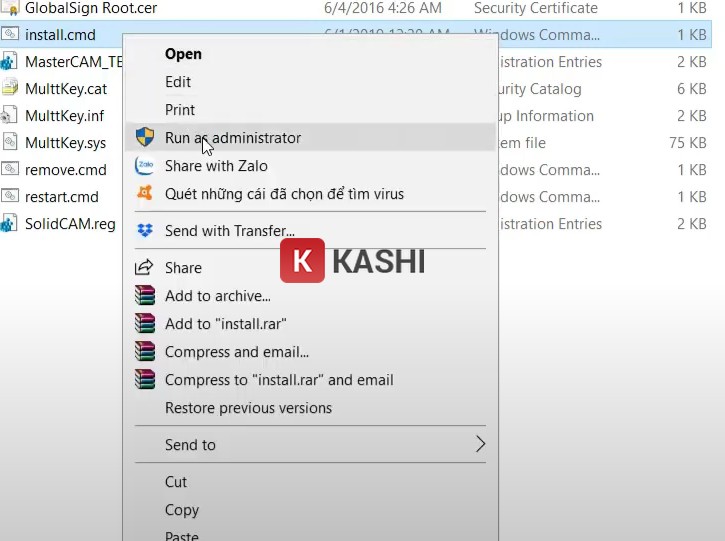This screenshot has width=725, height=541.
Task: Click the MulttKey.inf file icon
Action: 9,115
